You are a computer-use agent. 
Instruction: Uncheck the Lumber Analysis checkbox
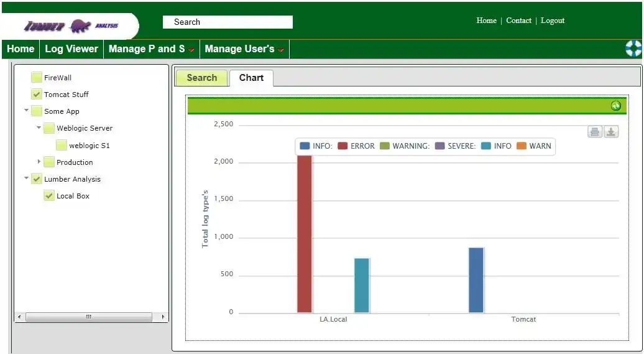tap(37, 179)
